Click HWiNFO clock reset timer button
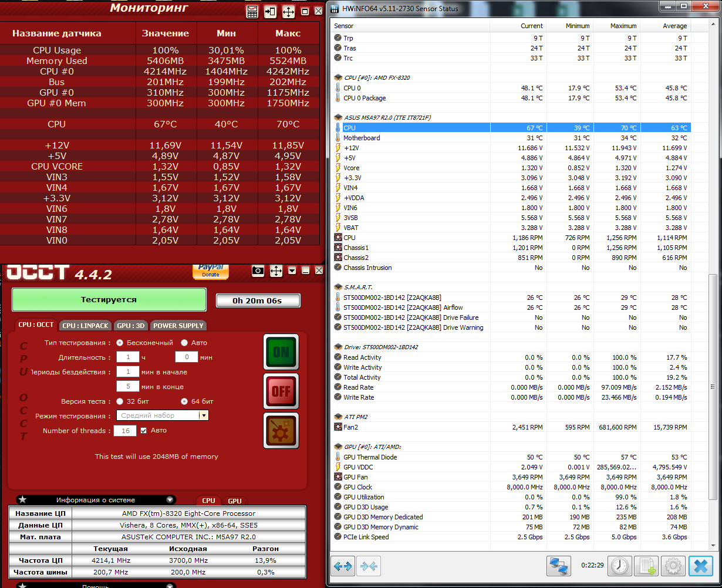 [x=620, y=566]
